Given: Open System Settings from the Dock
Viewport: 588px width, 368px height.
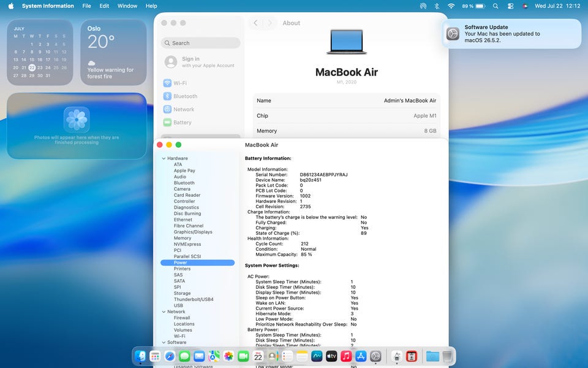Looking at the screenshot, I should click(375, 356).
